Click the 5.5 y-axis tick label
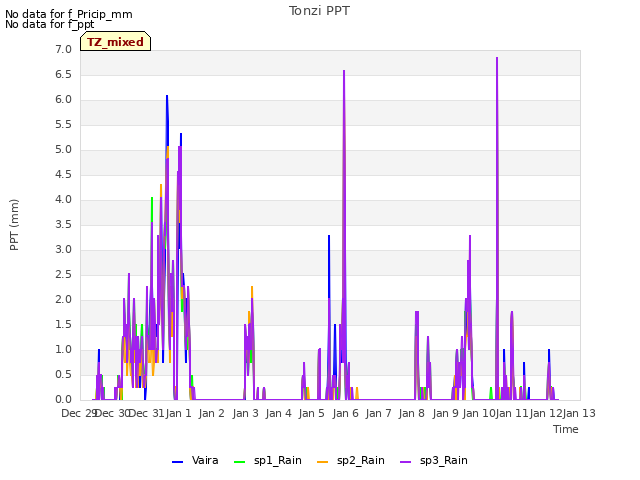 [63, 124]
